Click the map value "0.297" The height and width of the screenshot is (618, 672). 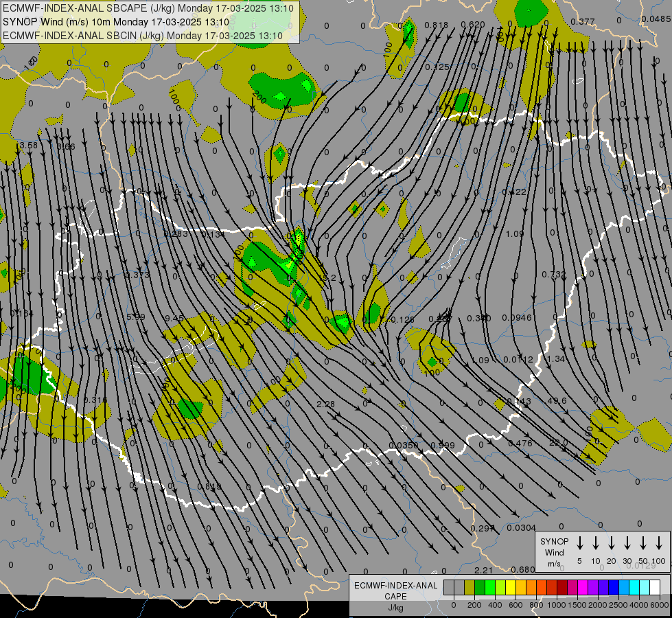(x=483, y=528)
